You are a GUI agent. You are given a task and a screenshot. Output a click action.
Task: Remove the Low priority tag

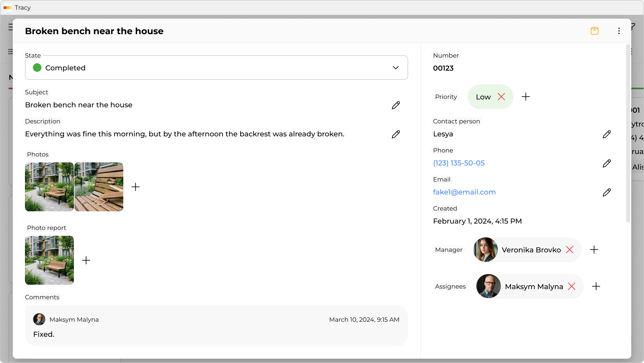(501, 97)
